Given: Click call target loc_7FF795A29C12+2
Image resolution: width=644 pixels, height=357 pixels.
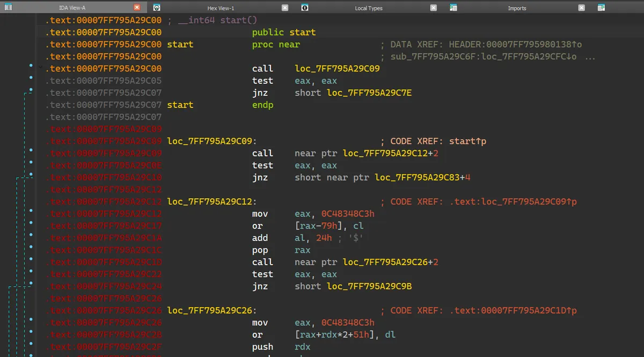Looking at the screenshot, I should click(x=391, y=153).
